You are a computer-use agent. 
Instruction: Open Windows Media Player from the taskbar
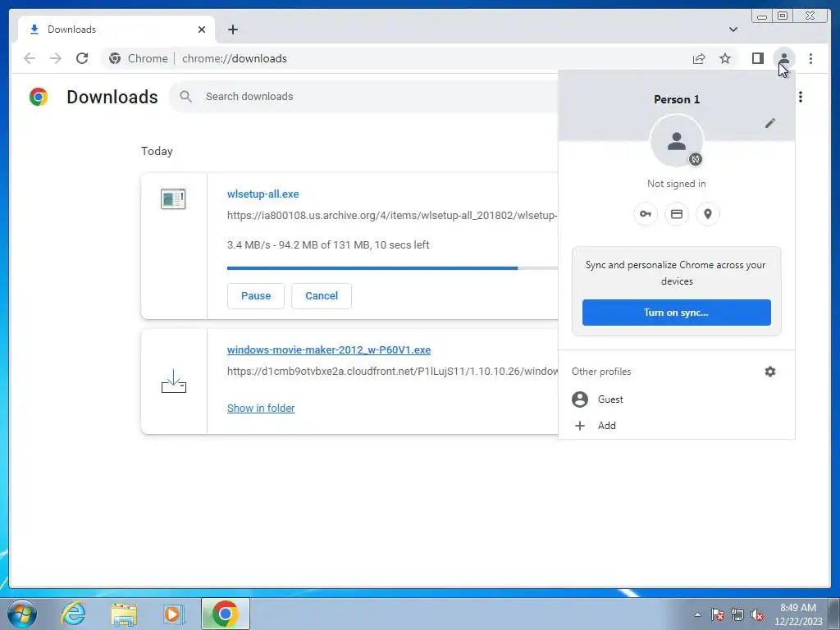point(173,614)
